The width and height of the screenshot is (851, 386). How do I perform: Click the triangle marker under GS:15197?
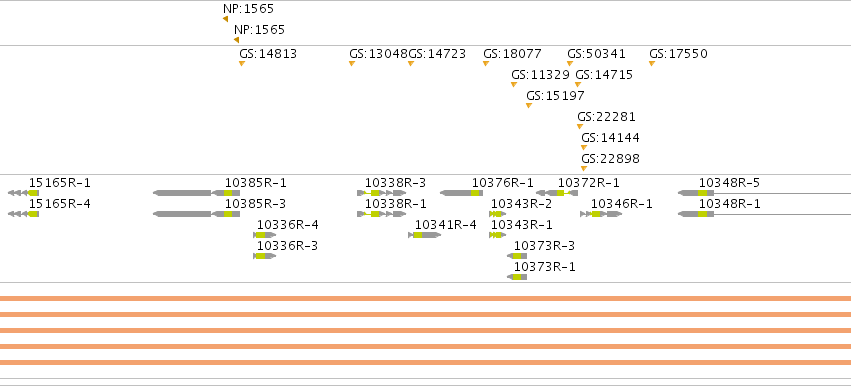click(529, 105)
